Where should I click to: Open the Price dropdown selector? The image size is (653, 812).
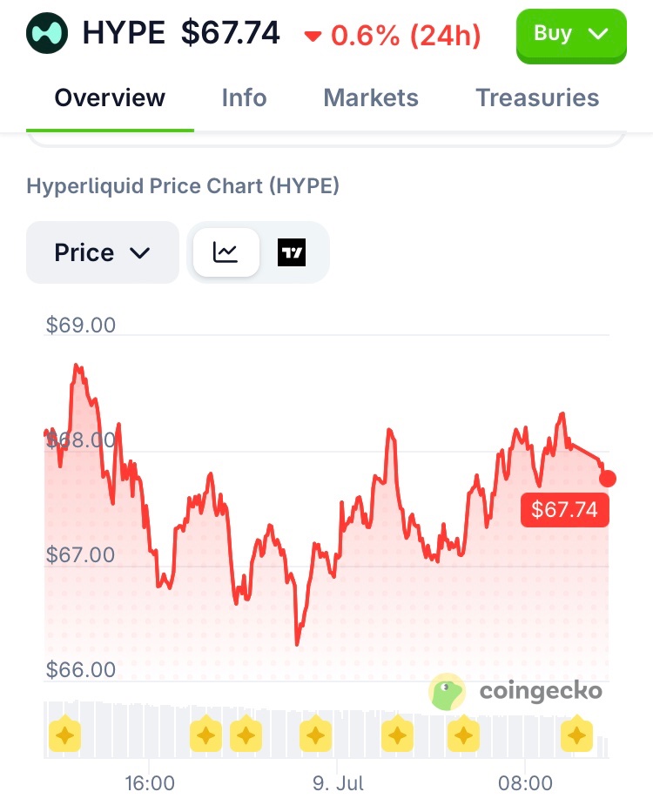coord(103,252)
